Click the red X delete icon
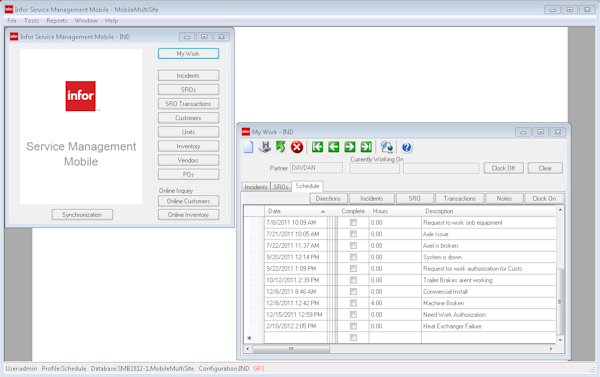 pos(297,147)
